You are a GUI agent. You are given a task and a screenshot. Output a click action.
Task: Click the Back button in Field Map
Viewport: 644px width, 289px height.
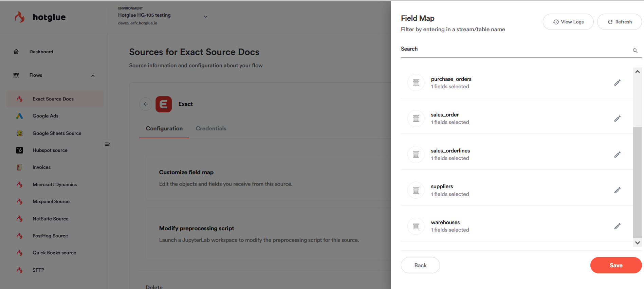[420, 265]
